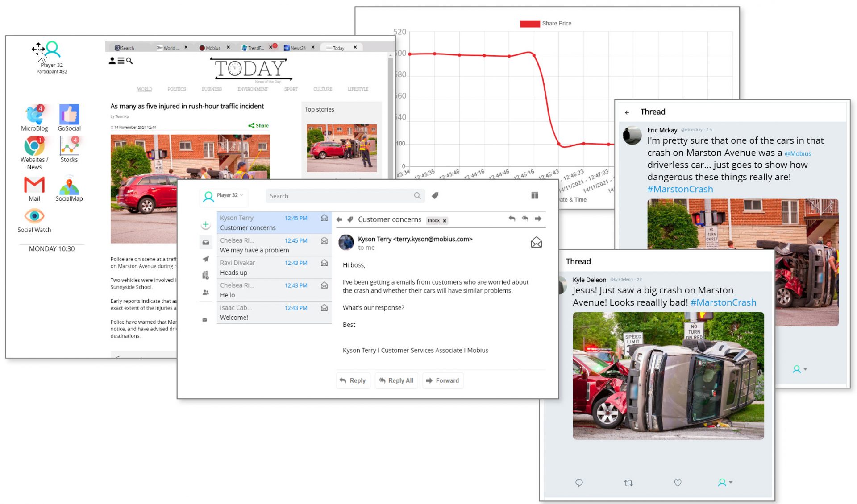Launch the Stocks app icon
Screen dimensions: 857x504
[69, 146]
